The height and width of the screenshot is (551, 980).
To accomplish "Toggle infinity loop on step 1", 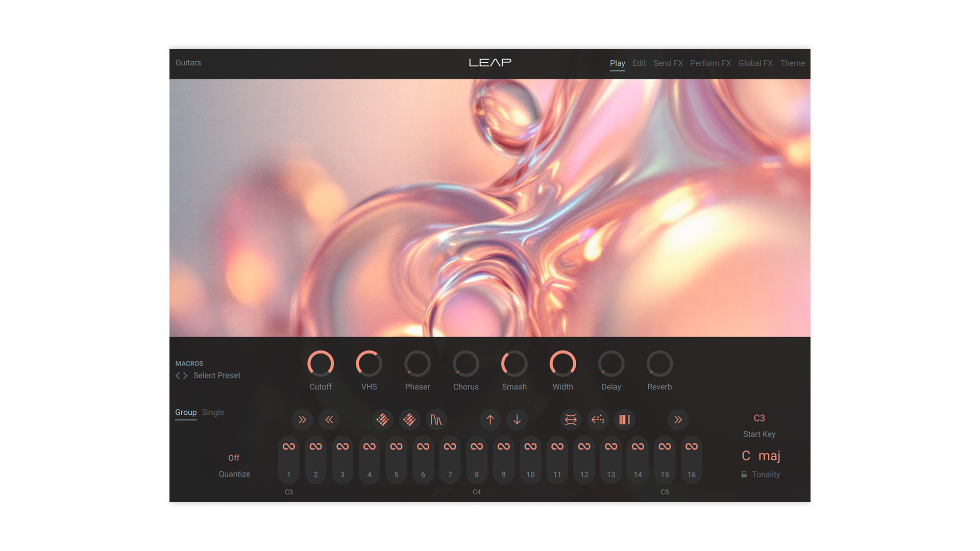I will coord(288,445).
